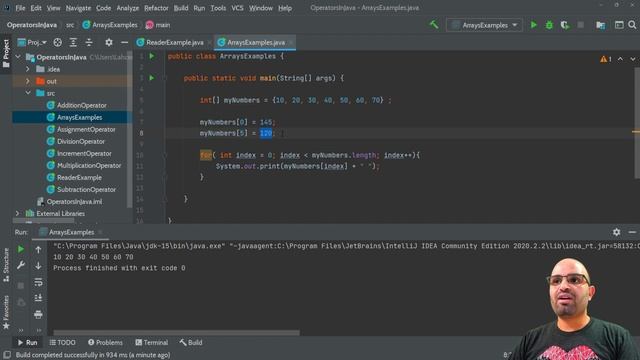
Task: Open the Terminal tool window
Action: pos(151,342)
